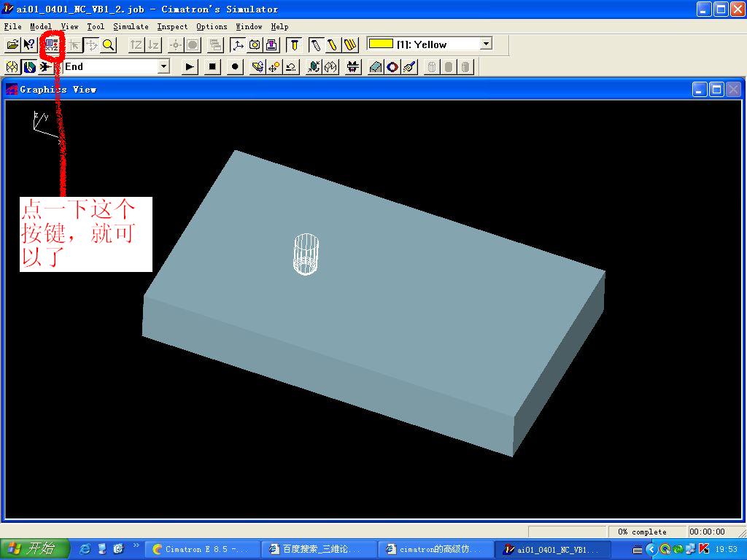Click the red-blue ring icon
Image resolution: width=747 pixels, height=560 pixels.
pyautogui.click(x=392, y=66)
